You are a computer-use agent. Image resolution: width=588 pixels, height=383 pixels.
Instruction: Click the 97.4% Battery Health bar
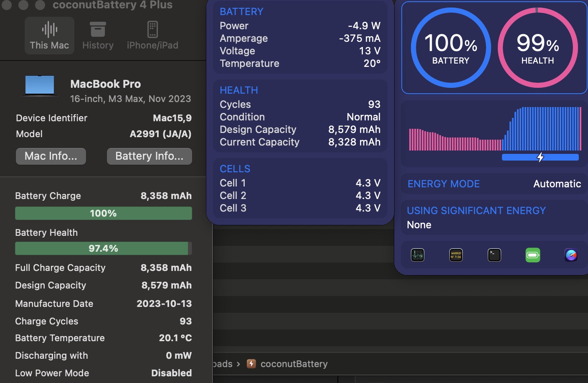(104, 248)
